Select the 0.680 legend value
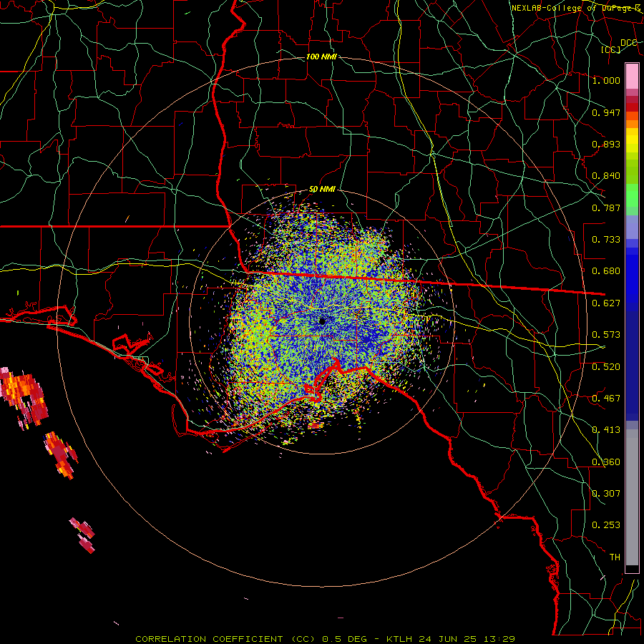Image resolution: width=644 pixels, height=644 pixels. (606, 271)
